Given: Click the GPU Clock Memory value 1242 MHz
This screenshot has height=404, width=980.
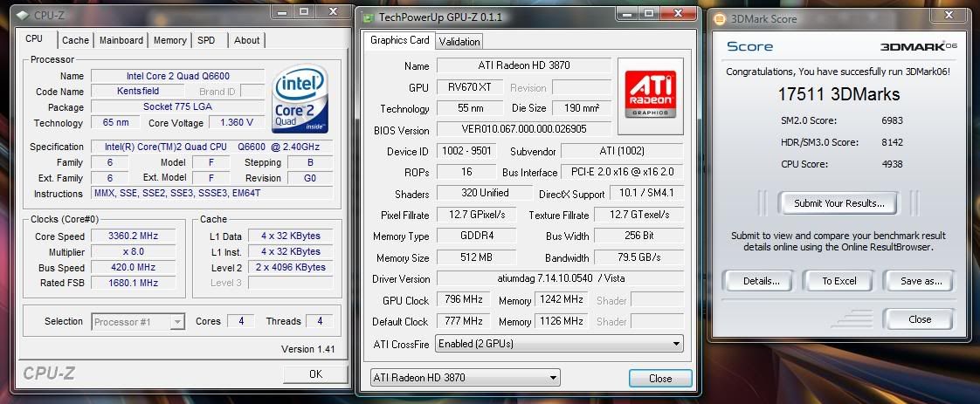Looking at the screenshot, I should (561, 299).
